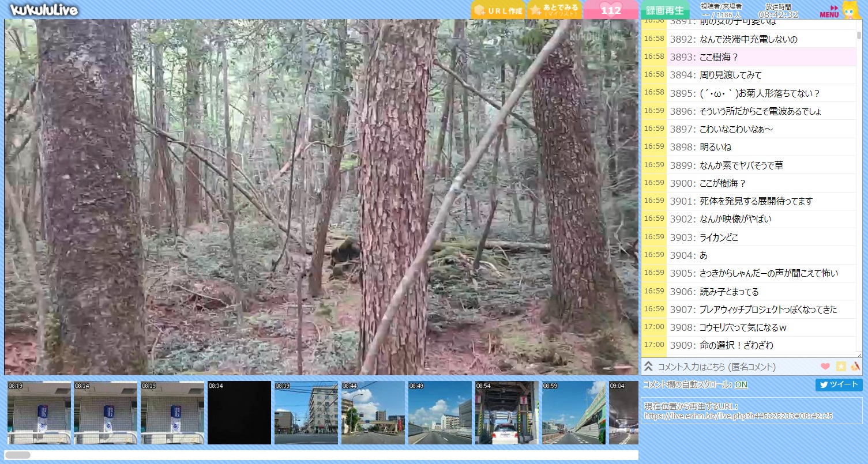The width and height of the screenshot is (868, 464).
Task: Click the pink heart 112 counter
Action: (610, 10)
